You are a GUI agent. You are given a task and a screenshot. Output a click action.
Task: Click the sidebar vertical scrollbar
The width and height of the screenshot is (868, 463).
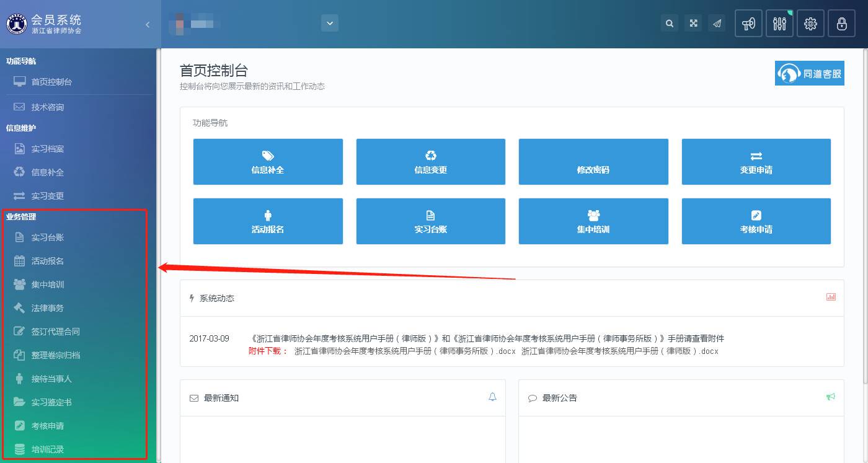click(x=158, y=248)
